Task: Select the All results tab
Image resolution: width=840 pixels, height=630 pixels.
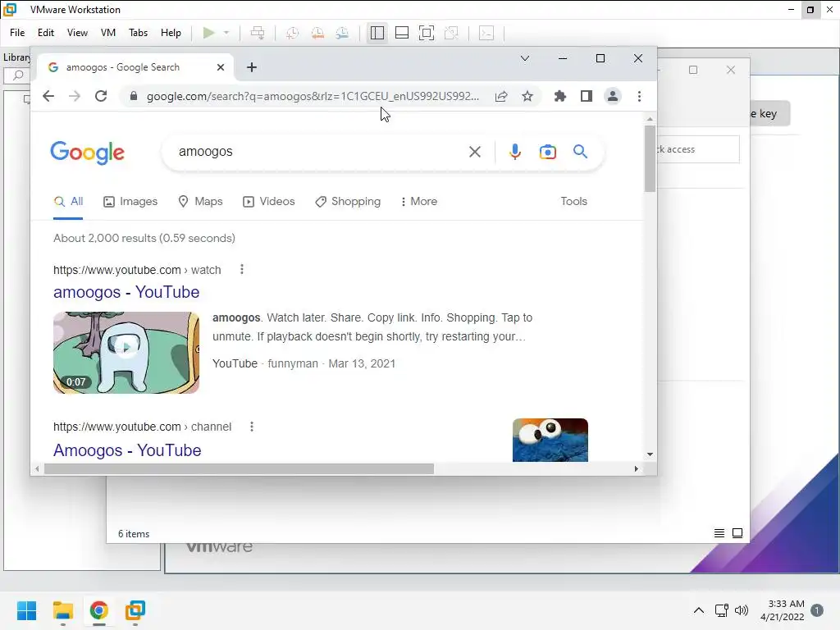Action: click(68, 202)
